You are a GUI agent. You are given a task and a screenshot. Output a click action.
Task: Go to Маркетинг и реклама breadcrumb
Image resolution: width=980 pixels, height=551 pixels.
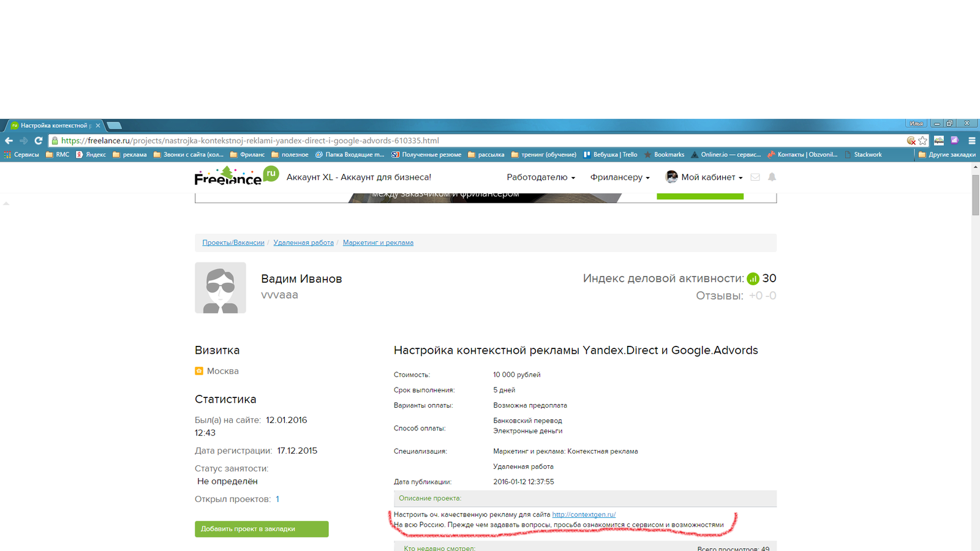click(378, 243)
